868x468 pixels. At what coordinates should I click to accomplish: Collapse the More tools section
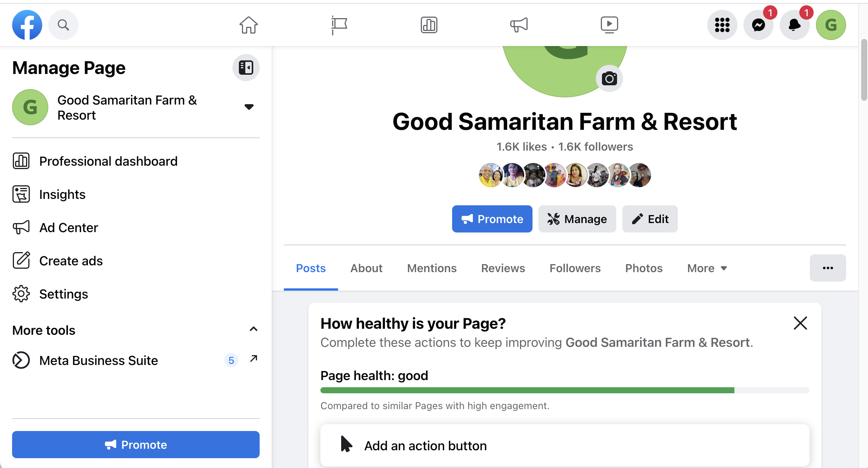[254, 329]
